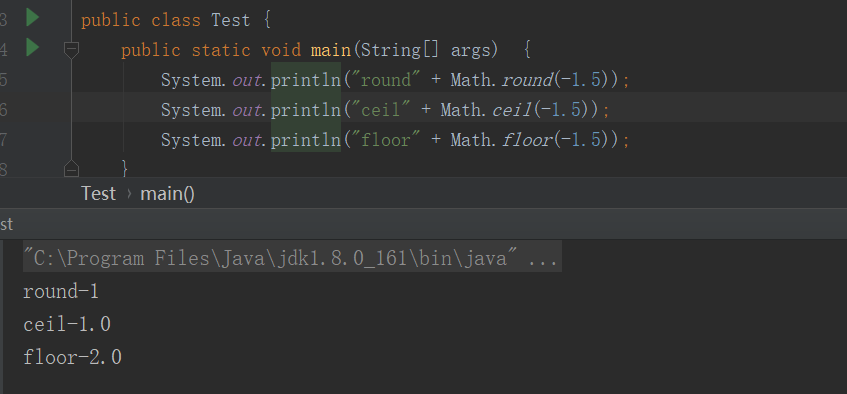Image resolution: width=847 pixels, height=394 pixels.
Task: Run main method using its gutter arrow
Action: 32,48
